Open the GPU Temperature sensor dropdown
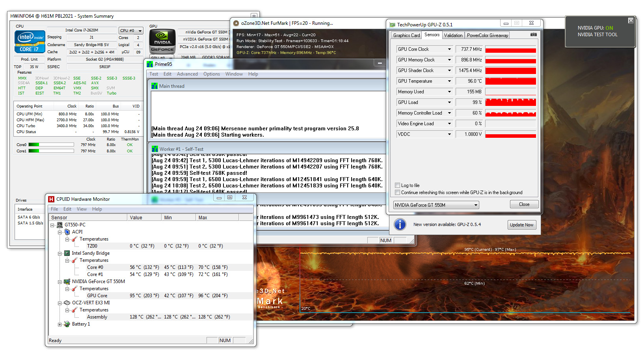 click(x=449, y=81)
